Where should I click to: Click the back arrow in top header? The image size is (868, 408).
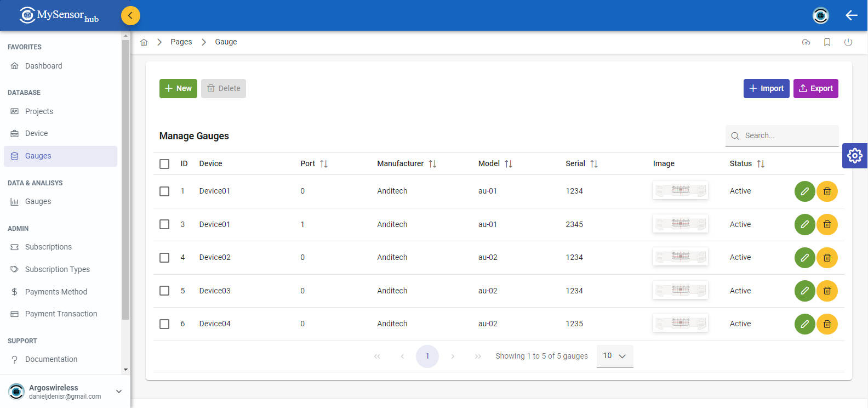click(851, 15)
